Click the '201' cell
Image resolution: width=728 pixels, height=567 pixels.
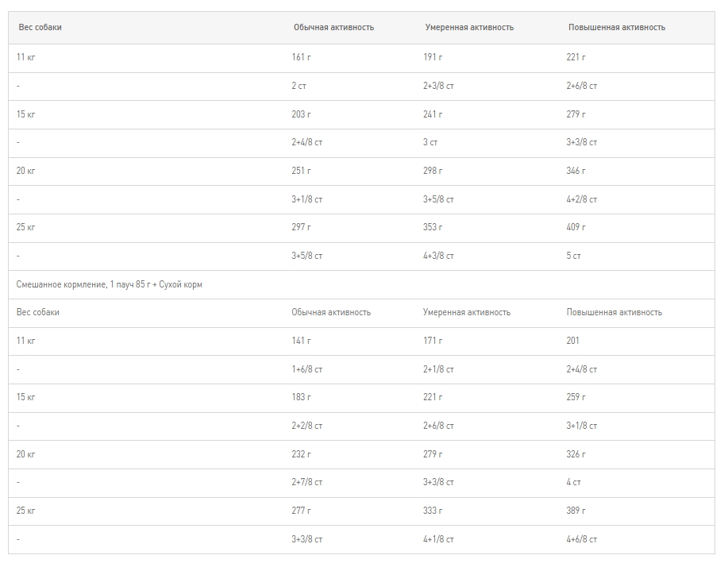(572, 341)
